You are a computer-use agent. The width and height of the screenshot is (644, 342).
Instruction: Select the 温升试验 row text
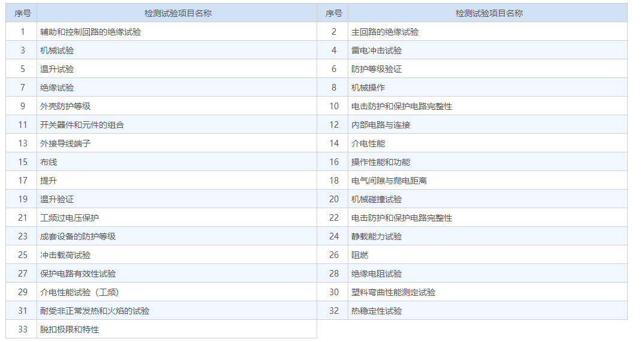coord(57,69)
